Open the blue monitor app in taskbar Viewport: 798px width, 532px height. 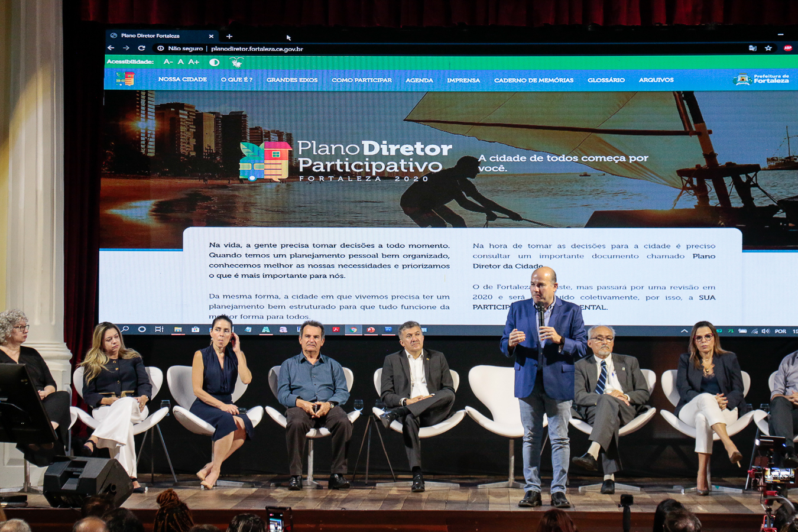[388, 329]
